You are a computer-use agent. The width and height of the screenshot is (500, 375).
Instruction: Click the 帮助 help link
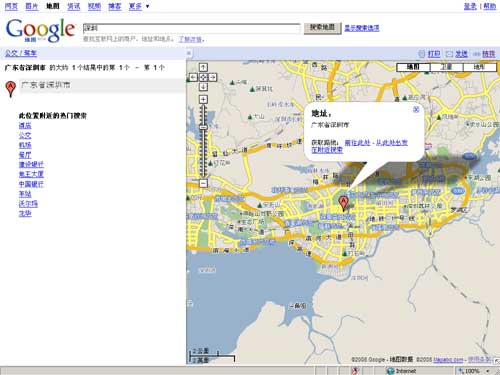tap(490, 6)
